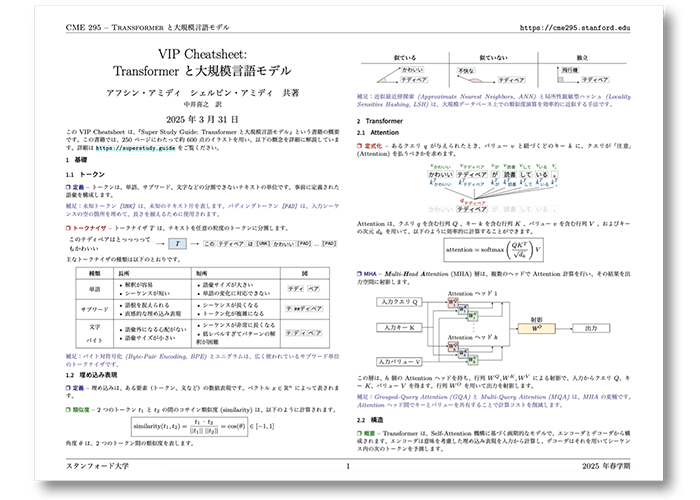The image size is (700, 500).
Task: Click subsection heading '2.1 Attention'
Action: tap(378, 133)
